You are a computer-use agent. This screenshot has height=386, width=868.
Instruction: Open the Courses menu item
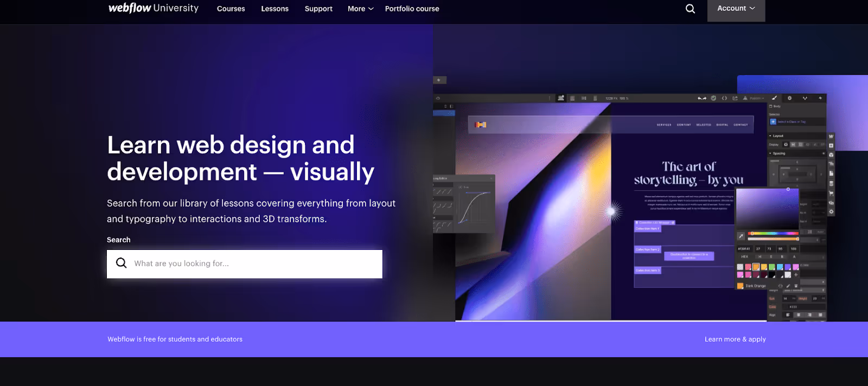[x=231, y=9]
